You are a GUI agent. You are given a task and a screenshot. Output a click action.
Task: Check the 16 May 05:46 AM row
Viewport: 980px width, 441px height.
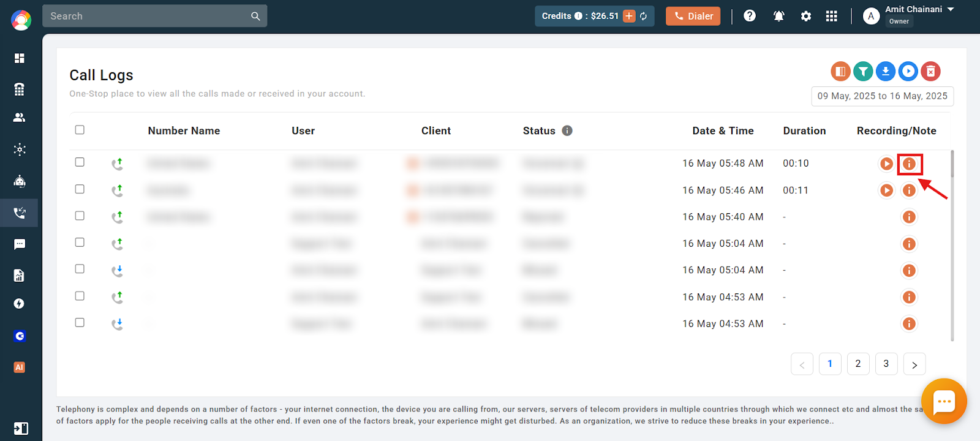point(80,189)
